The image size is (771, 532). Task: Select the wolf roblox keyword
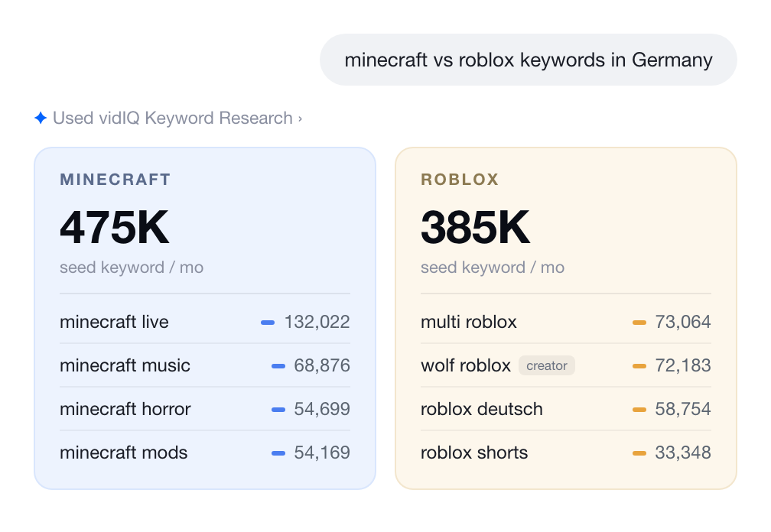coord(466,365)
